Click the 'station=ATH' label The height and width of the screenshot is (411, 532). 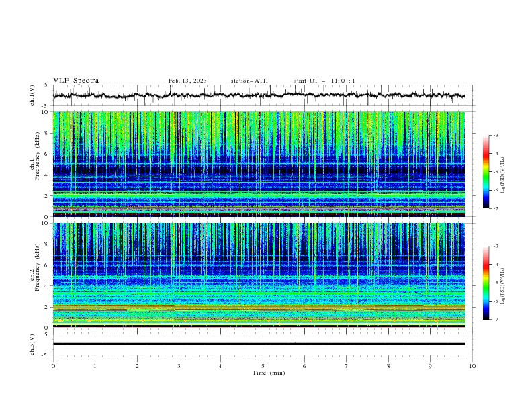click(249, 81)
